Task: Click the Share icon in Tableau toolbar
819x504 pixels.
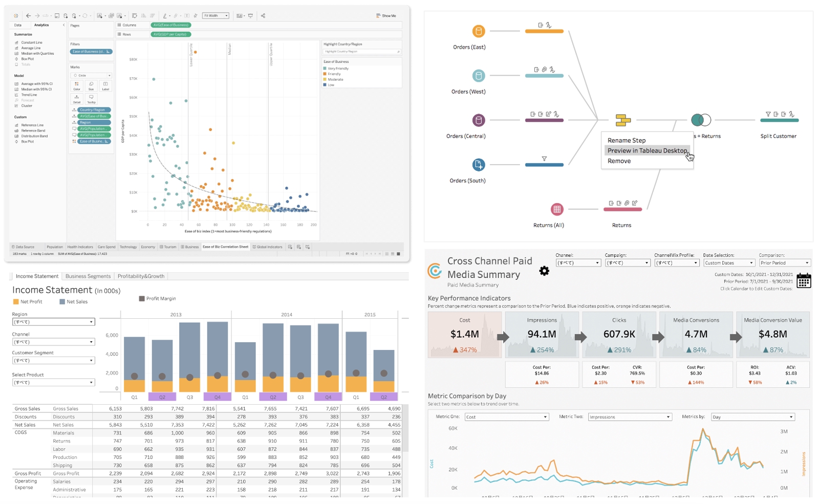Action: click(x=263, y=16)
